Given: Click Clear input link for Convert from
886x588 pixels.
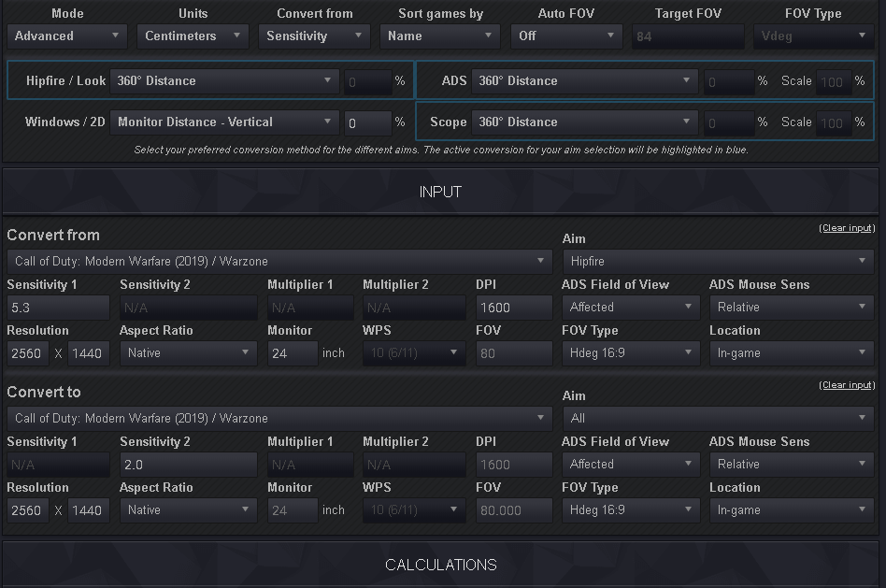Looking at the screenshot, I should click(847, 228).
